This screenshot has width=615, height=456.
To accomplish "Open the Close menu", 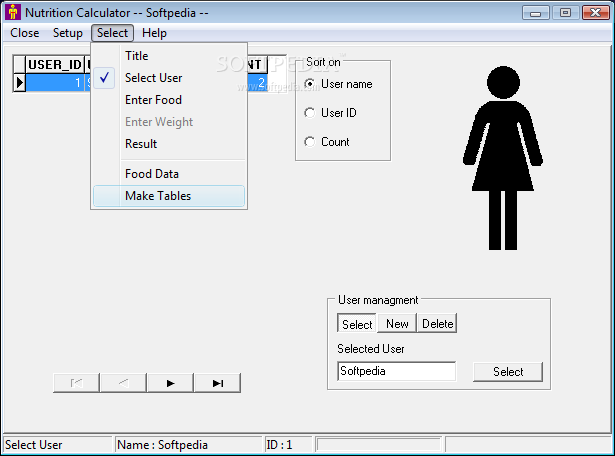I will click(x=25, y=33).
